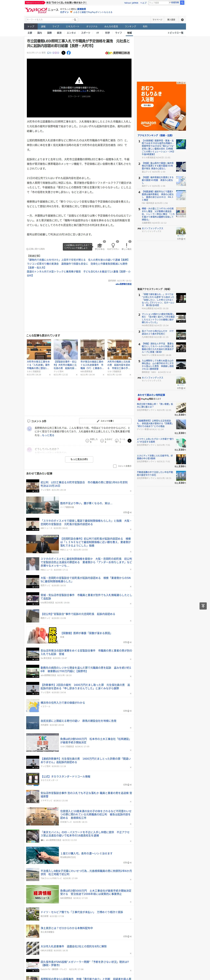Open the ランキング navigation tab
Image resolution: width=210 pixels, height=980 pixels.
point(130,27)
